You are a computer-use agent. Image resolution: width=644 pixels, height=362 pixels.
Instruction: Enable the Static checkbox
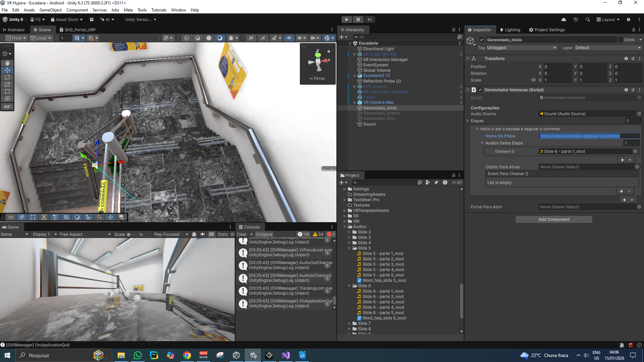[x=620, y=40]
